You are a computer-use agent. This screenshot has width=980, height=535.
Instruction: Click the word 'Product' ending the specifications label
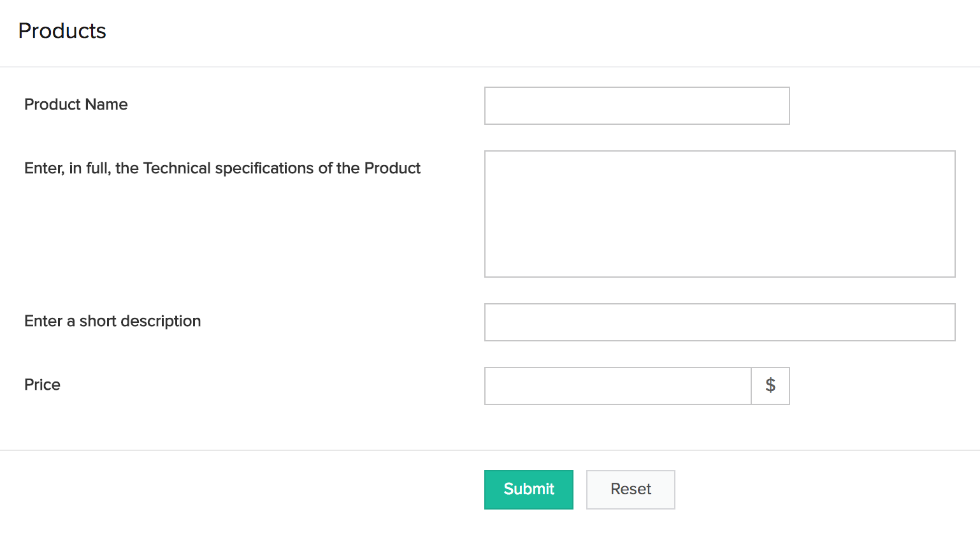pos(392,168)
